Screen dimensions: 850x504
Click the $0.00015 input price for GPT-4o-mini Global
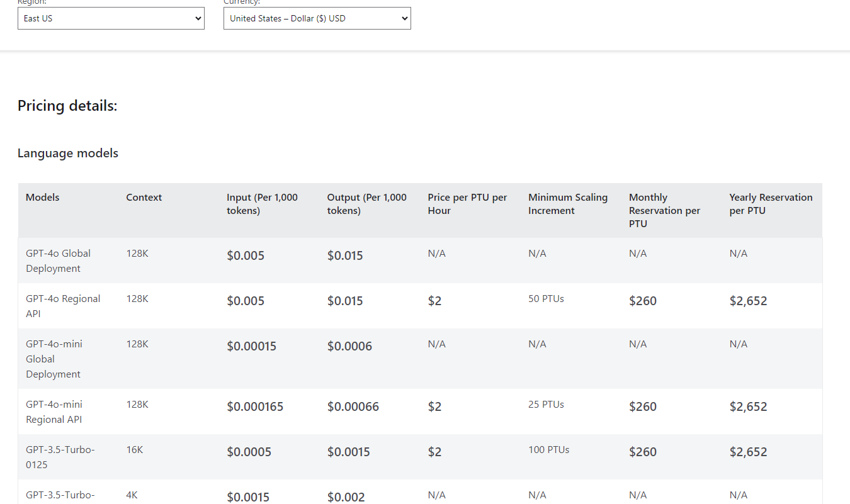[251, 346]
